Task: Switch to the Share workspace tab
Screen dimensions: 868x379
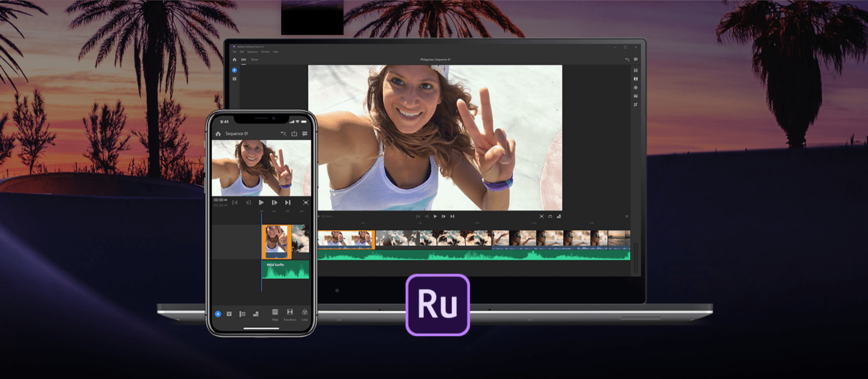Action: point(254,59)
